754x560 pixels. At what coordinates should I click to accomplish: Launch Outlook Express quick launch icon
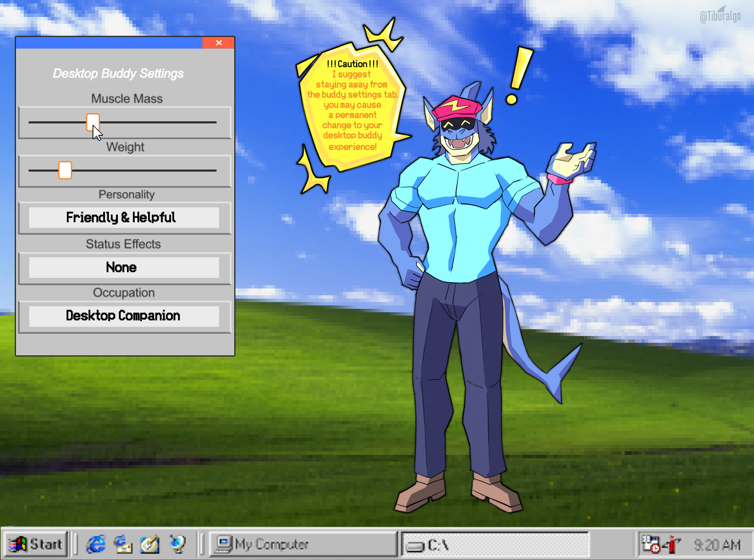[123, 544]
